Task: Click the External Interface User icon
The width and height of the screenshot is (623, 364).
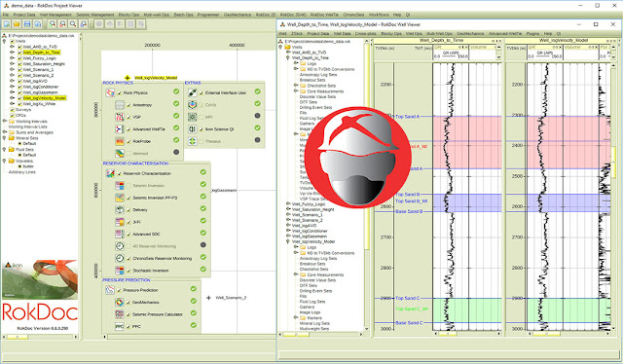Action: coord(193,92)
